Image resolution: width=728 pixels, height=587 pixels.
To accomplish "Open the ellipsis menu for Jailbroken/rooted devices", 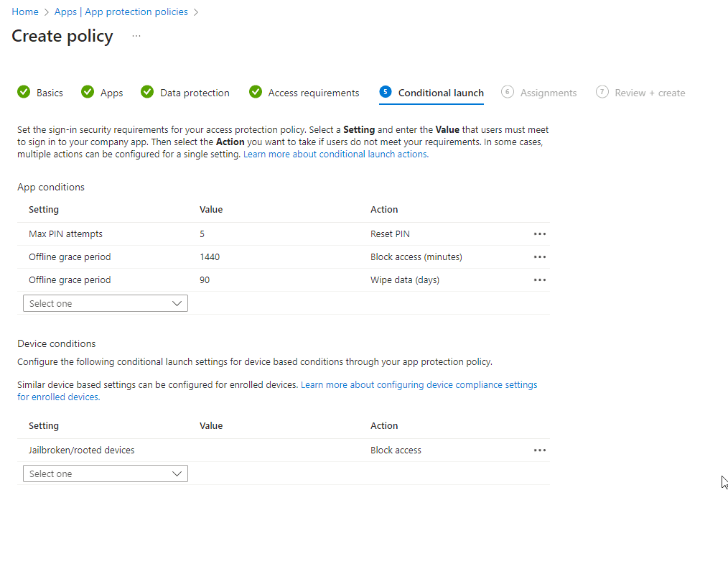I will 539,450.
